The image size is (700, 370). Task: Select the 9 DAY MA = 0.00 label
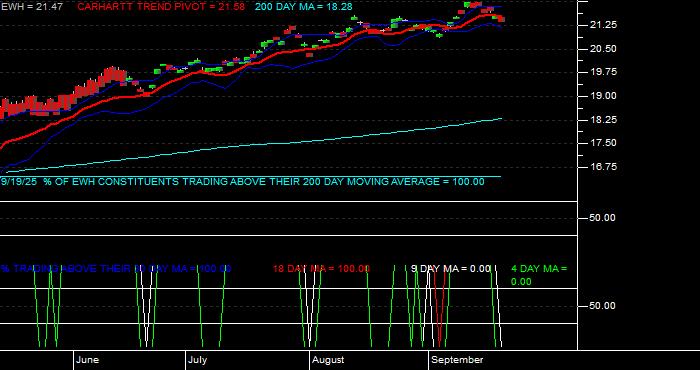(x=450, y=269)
